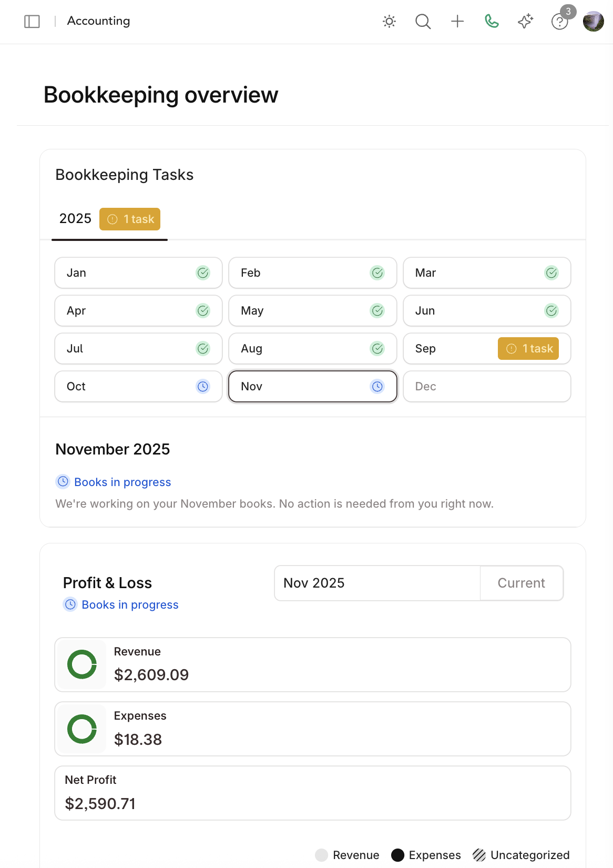Open the AI sparkle assistant icon
Screen dimensions: 613x868
click(525, 22)
